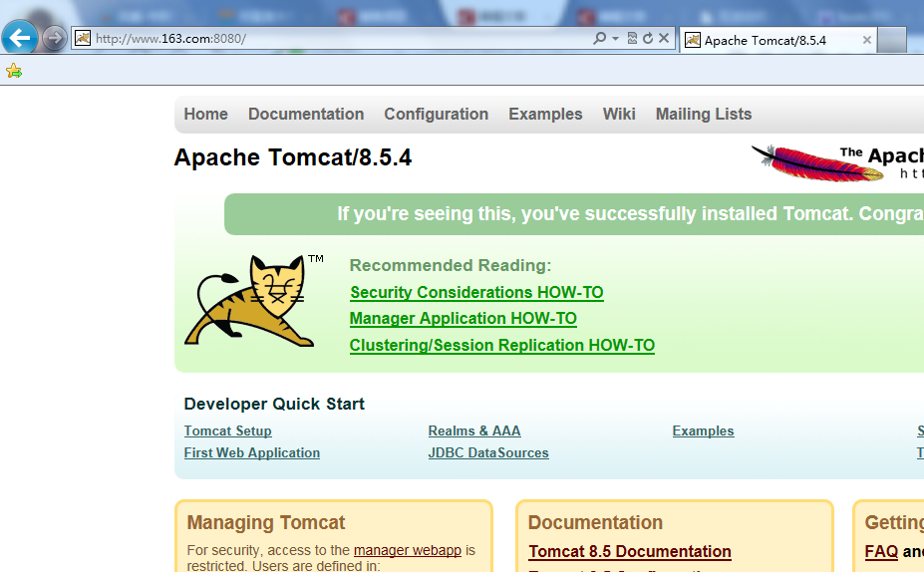Follow the manager webapp link
The height and width of the screenshot is (572, 924).
tap(408, 550)
